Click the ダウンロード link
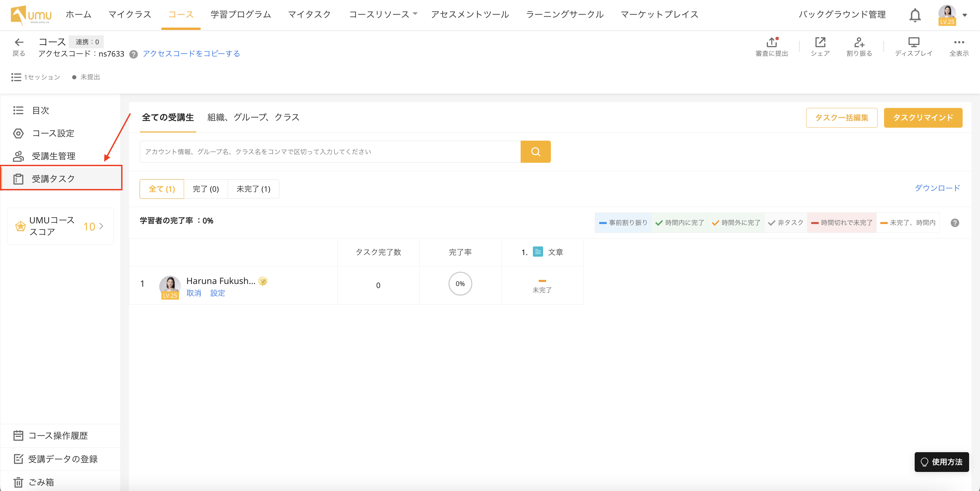 click(x=937, y=188)
